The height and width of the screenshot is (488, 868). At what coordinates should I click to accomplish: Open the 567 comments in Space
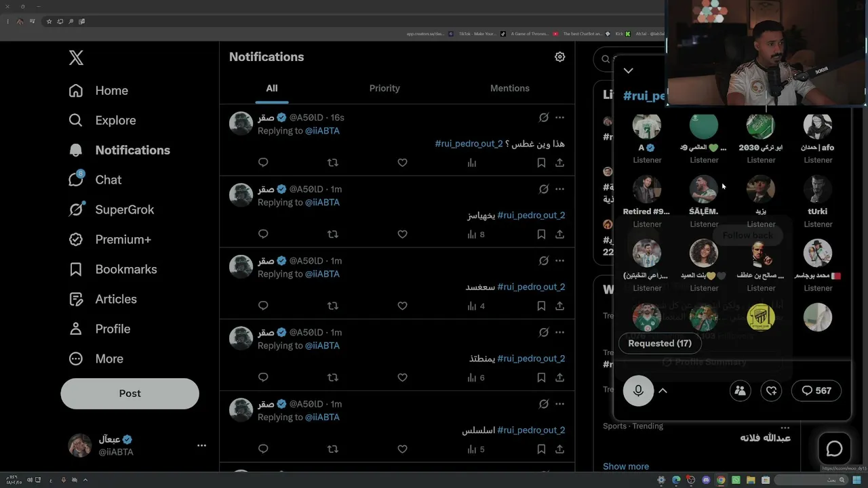click(x=816, y=390)
